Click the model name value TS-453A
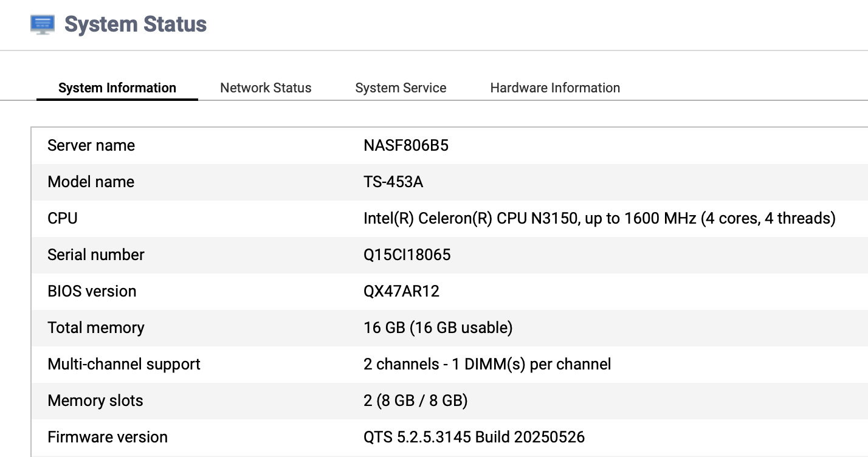The height and width of the screenshot is (457, 868). click(393, 182)
